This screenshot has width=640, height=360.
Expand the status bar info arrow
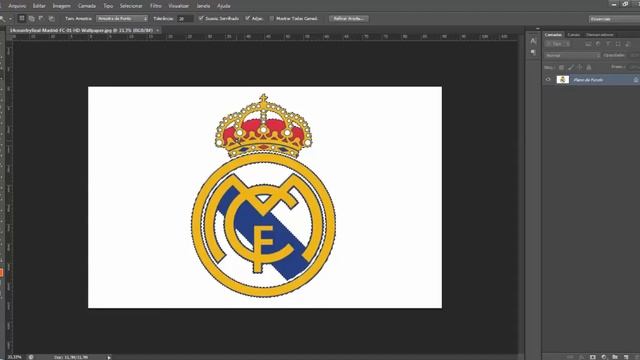[109, 357]
